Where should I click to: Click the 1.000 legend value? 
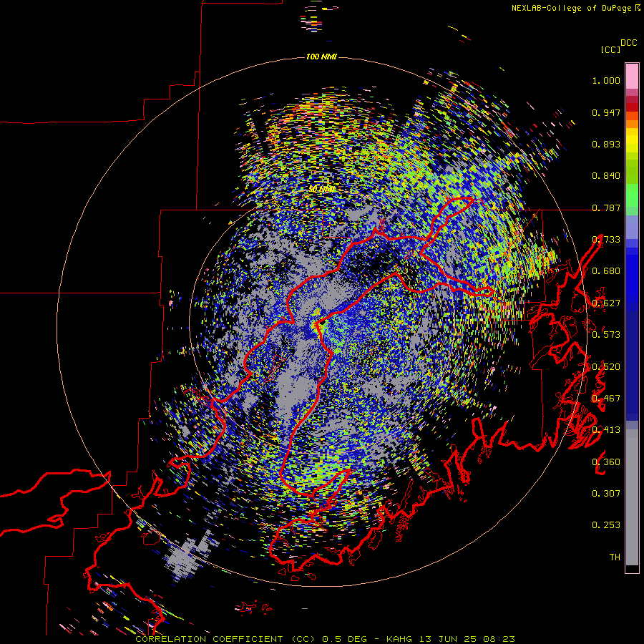pos(606,80)
